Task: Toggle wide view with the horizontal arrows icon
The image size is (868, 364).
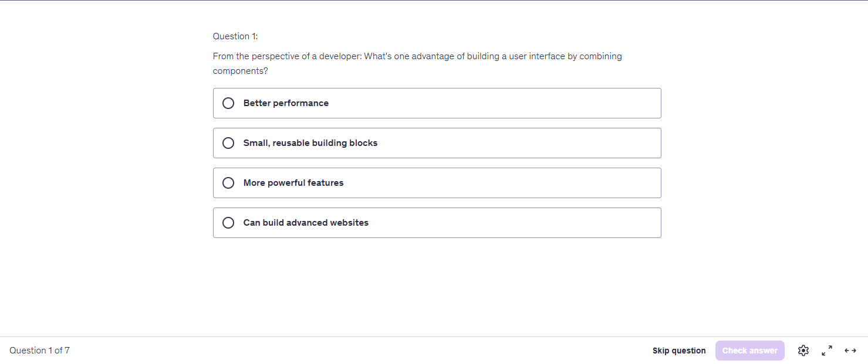Action: click(850, 351)
